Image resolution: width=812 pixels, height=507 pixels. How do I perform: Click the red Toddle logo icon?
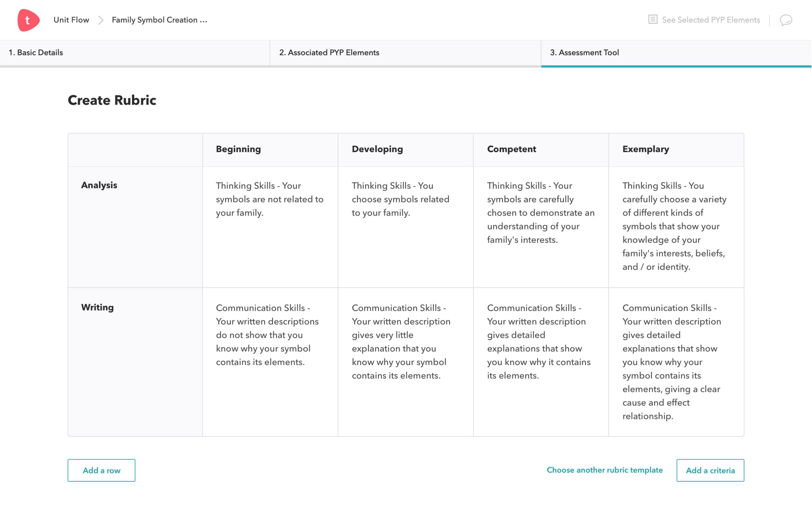pos(29,20)
